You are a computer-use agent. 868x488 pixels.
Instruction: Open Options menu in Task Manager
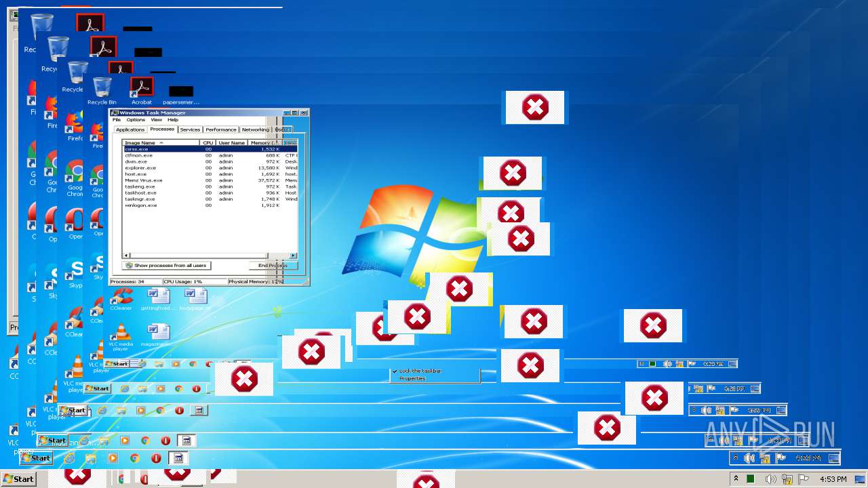136,120
